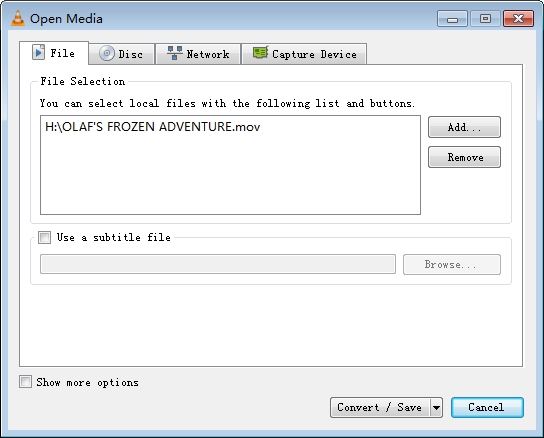
Task: Click the subtitle Browse... button
Action: click(x=452, y=264)
